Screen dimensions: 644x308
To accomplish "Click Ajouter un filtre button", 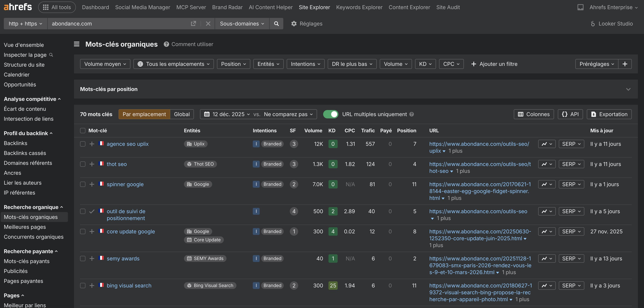I will click(x=494, y=64).
